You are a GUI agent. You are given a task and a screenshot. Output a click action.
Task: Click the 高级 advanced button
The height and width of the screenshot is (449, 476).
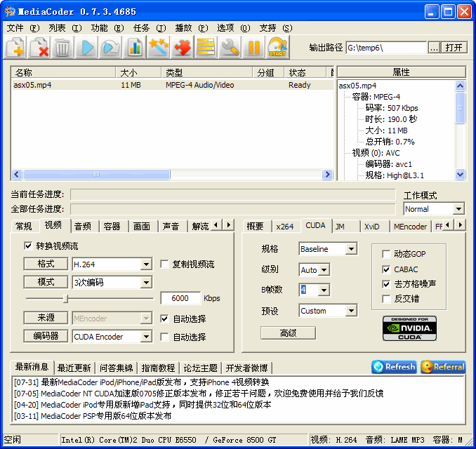[288, 333]
